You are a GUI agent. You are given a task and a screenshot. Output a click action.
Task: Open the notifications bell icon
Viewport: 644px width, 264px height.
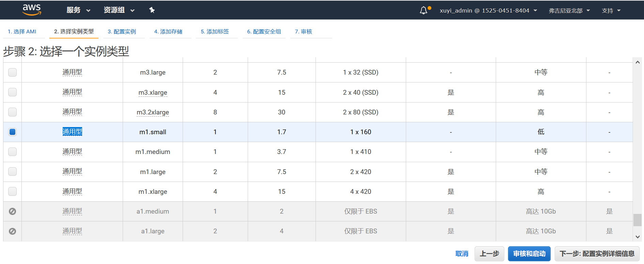[424, 11]
